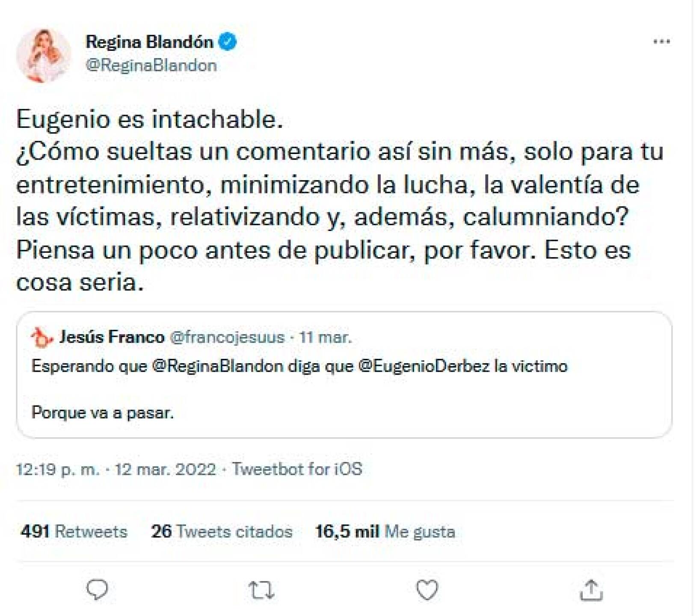Viewport: 696px width, 616px height.
Task: Open the quoted tweet 'Porque va a pasar.'
Action: 103,413
